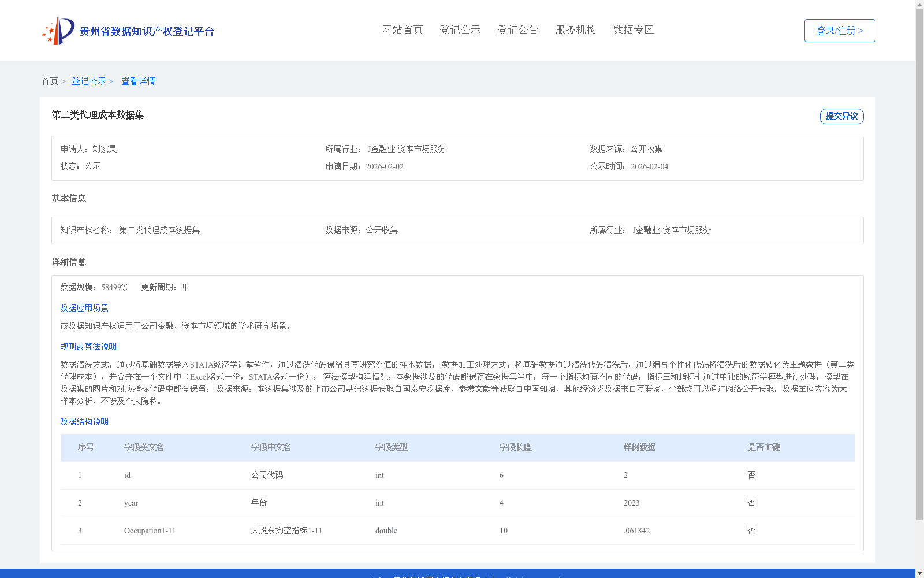The width and height of the screenshot is (924, 578).
Task: Click the 样例数据 column header
Action: (640, 447)
